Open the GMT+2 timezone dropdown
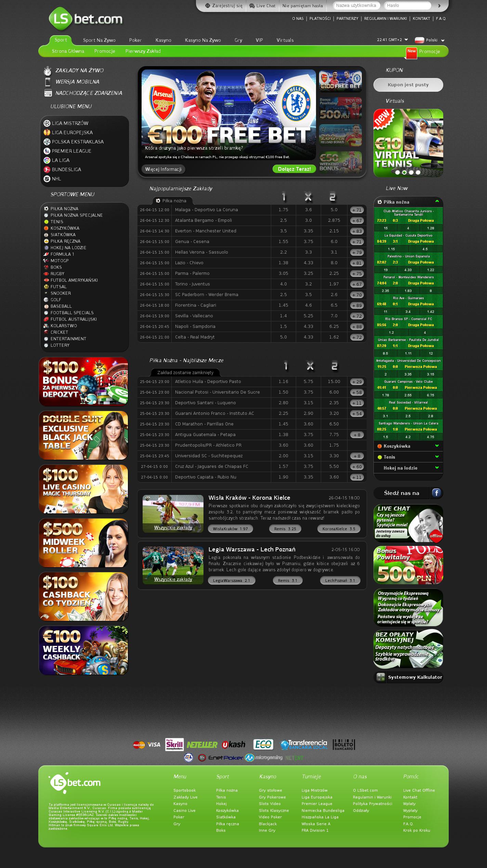The image size is (487, 868). (406, 40)
